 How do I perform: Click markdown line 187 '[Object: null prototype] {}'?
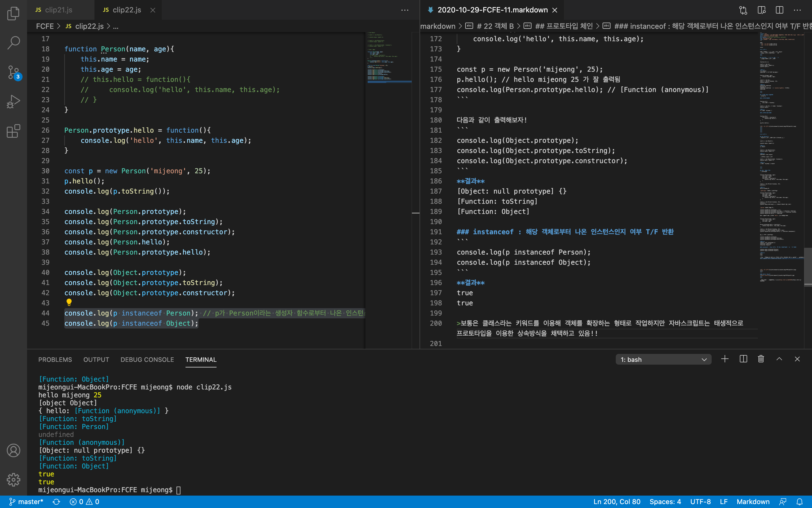click(x=512, y=191)
